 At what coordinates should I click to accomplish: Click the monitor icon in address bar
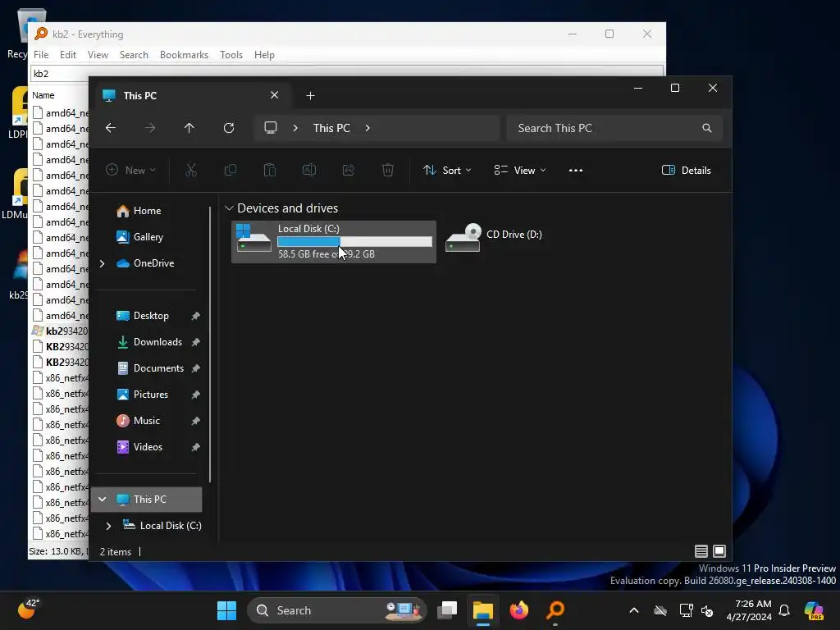271,128
